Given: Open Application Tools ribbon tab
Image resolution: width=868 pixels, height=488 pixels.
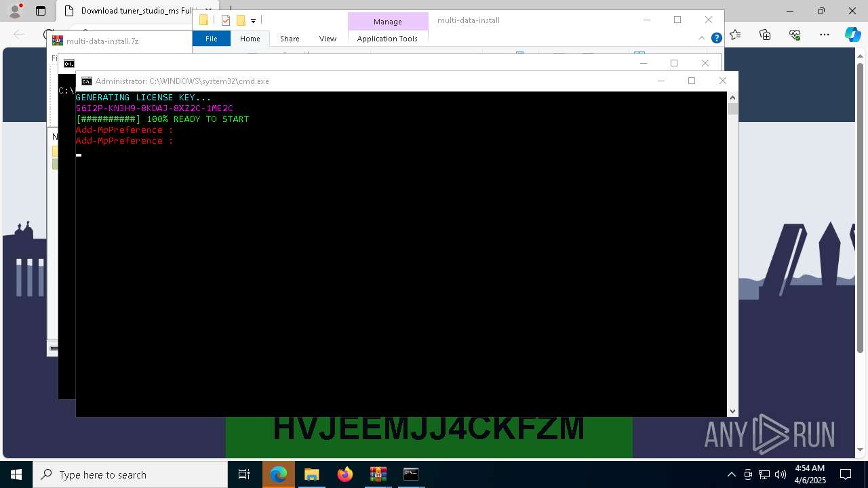Looking at the screenshot, I should tap(387, 39).
